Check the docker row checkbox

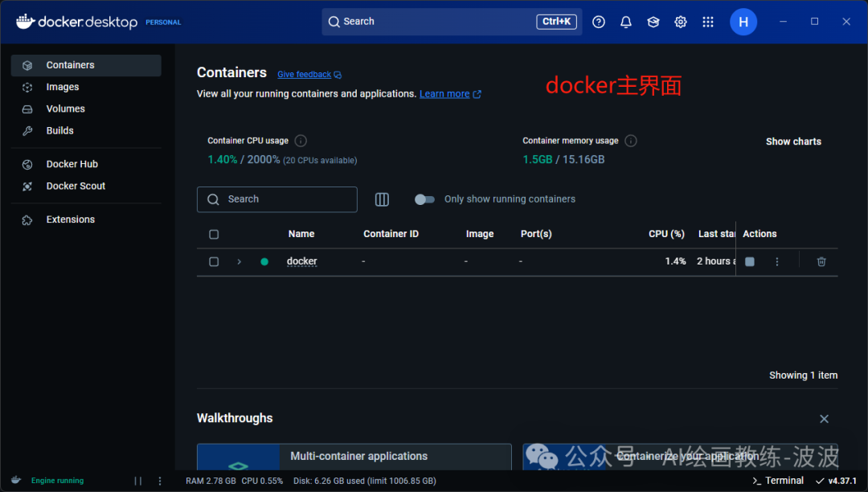click(214, 262)
